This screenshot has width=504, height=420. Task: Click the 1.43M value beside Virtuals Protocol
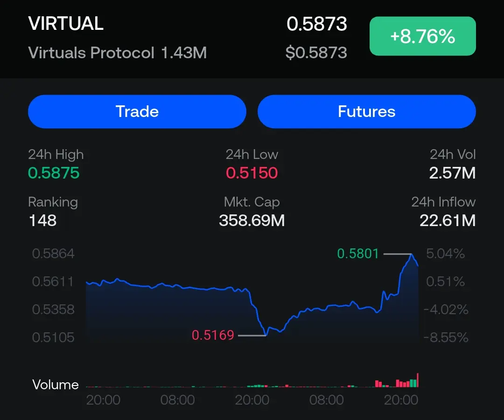point(184,53)
